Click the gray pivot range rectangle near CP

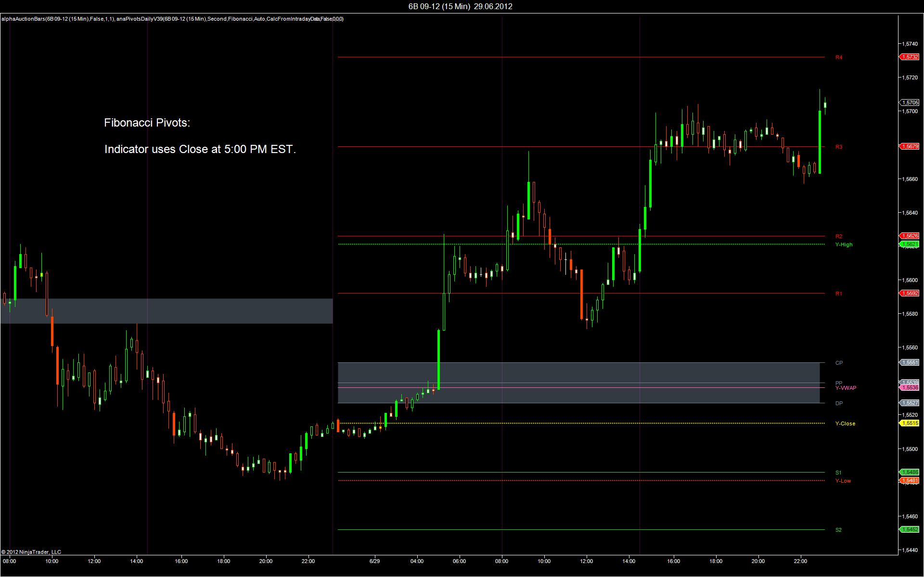577,373
